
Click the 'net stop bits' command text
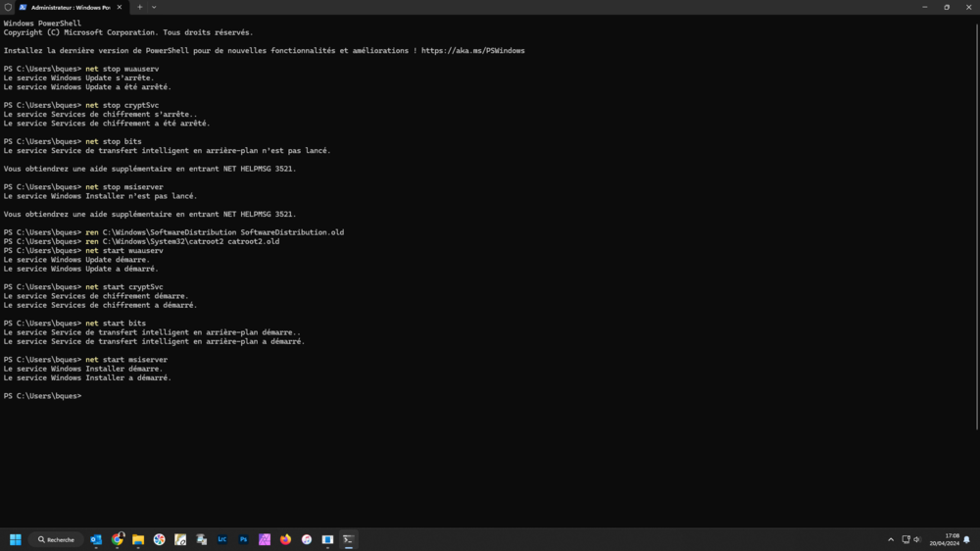(x=113, y=141)
